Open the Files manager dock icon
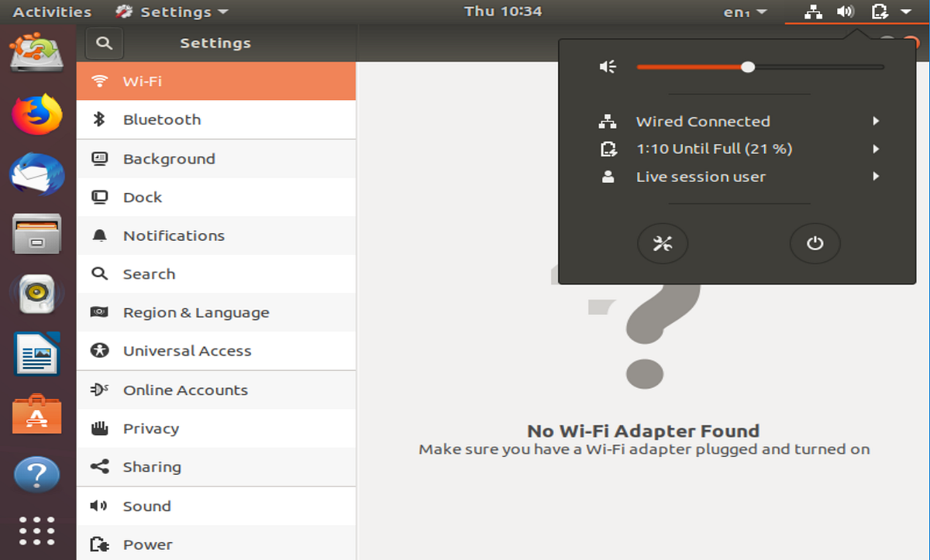 point(36,234)
